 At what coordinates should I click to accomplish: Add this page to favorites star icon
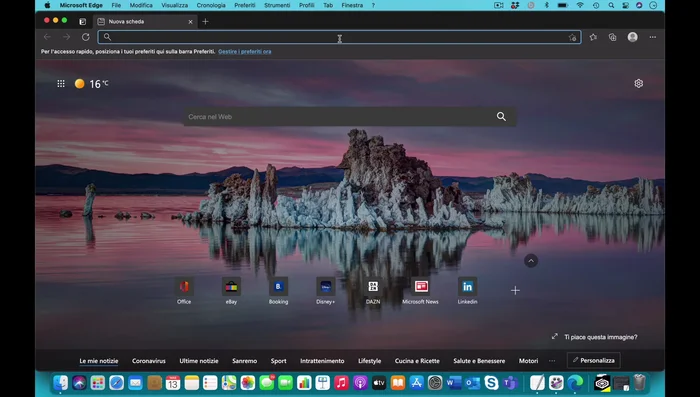(572, 38)
